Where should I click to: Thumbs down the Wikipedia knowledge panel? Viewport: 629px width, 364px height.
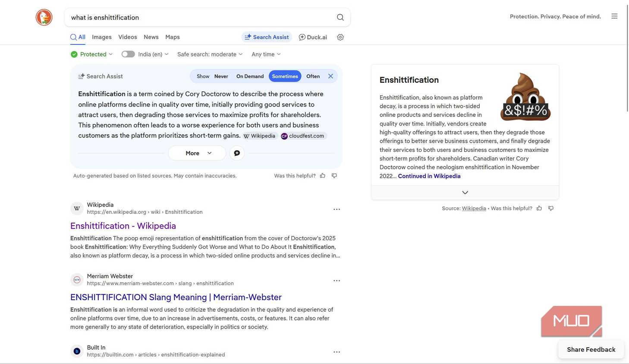551,208
